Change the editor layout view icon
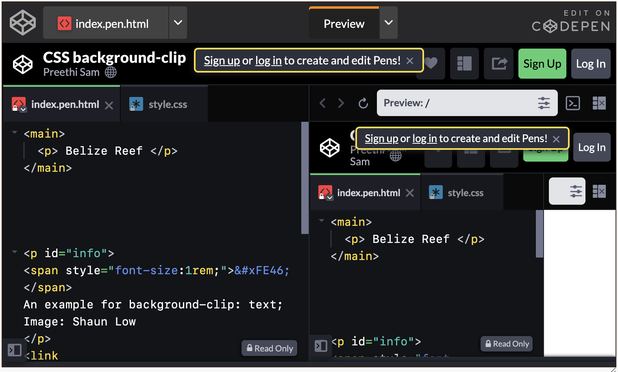This screenshot has width=618, height=372. pyautogui.click(x=464, y=63)
